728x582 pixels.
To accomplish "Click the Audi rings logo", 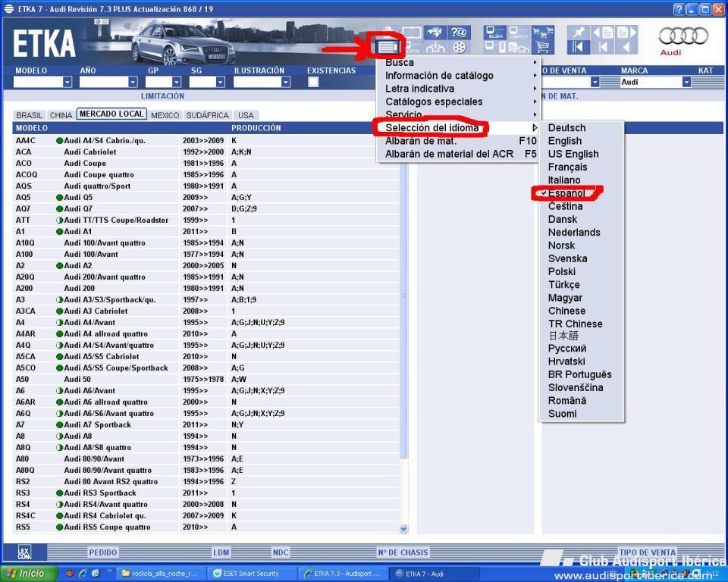I will [683, 36].
